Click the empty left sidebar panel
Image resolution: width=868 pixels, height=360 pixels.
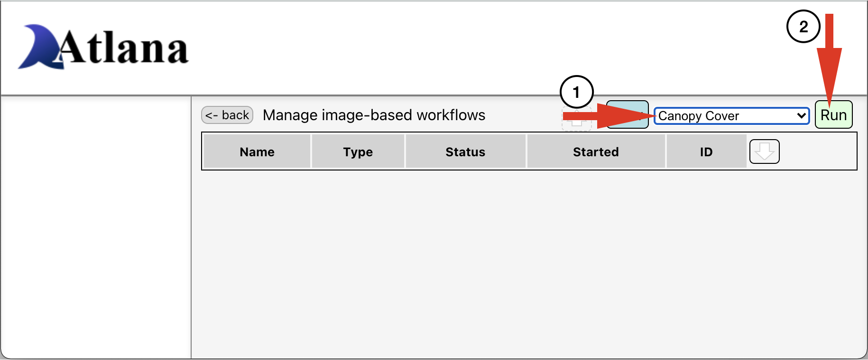tap(96, 227)
